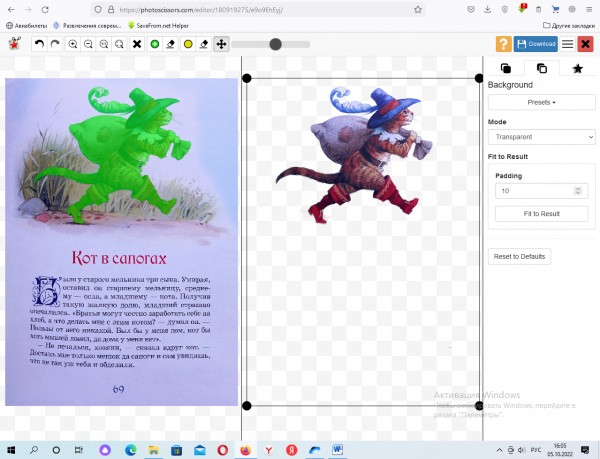Open the PhotoScissors logo home

pos(15,44)
